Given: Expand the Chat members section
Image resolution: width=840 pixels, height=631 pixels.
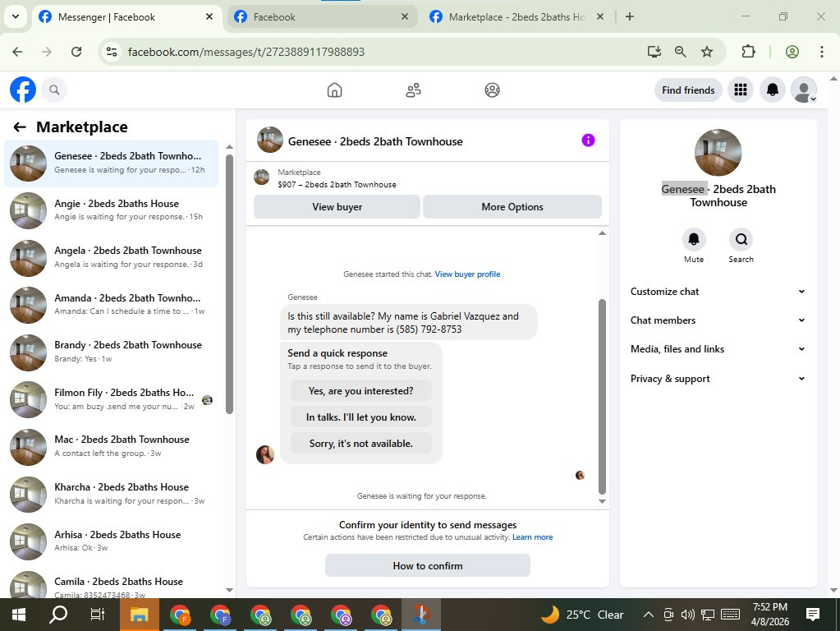Looking at the screenshot, I should 718,320.
